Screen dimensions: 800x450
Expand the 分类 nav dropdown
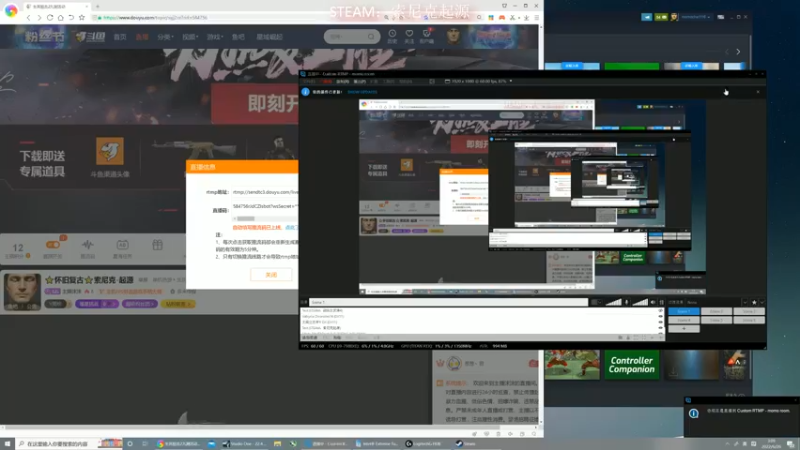click(x=165, y=37)
